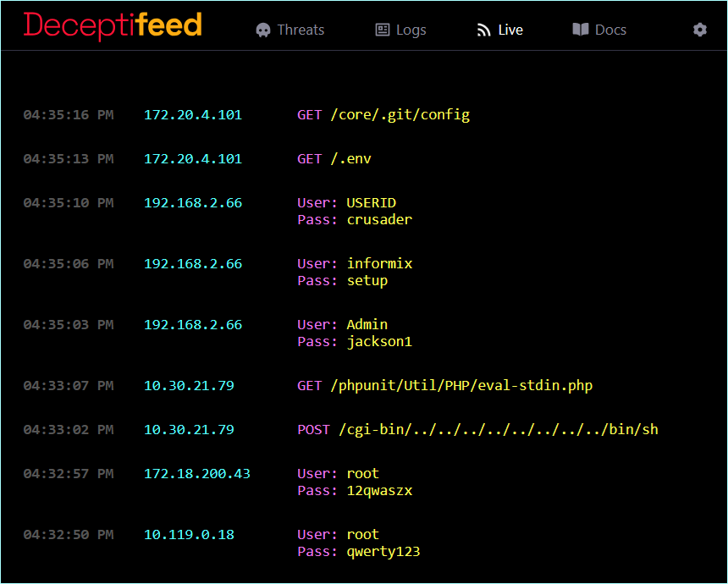The height and width of the screenshot is (584, 728).
Task: Select the informix user login entry
Action: coord(379,264)
